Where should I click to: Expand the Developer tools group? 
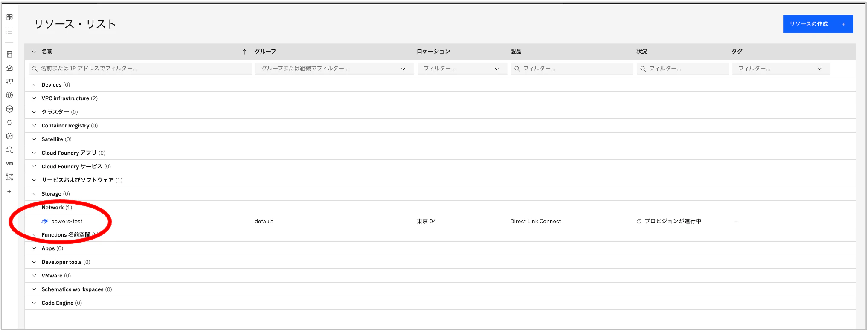34,262
